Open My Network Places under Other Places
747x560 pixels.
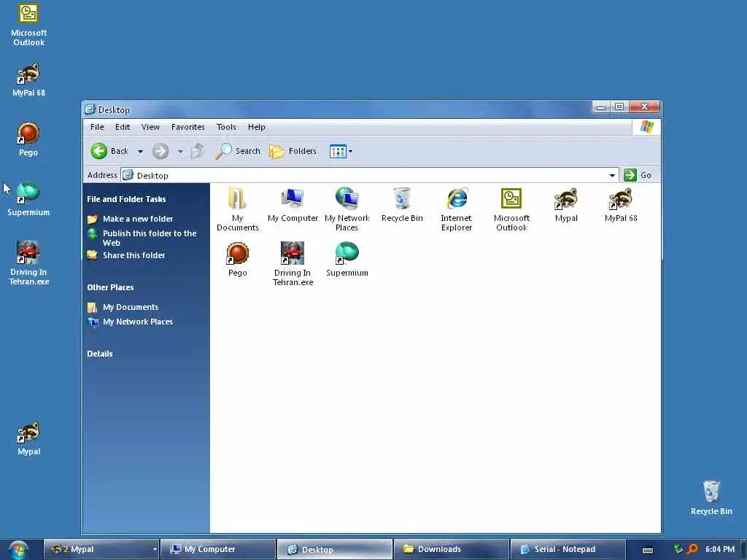click(138, 322)
